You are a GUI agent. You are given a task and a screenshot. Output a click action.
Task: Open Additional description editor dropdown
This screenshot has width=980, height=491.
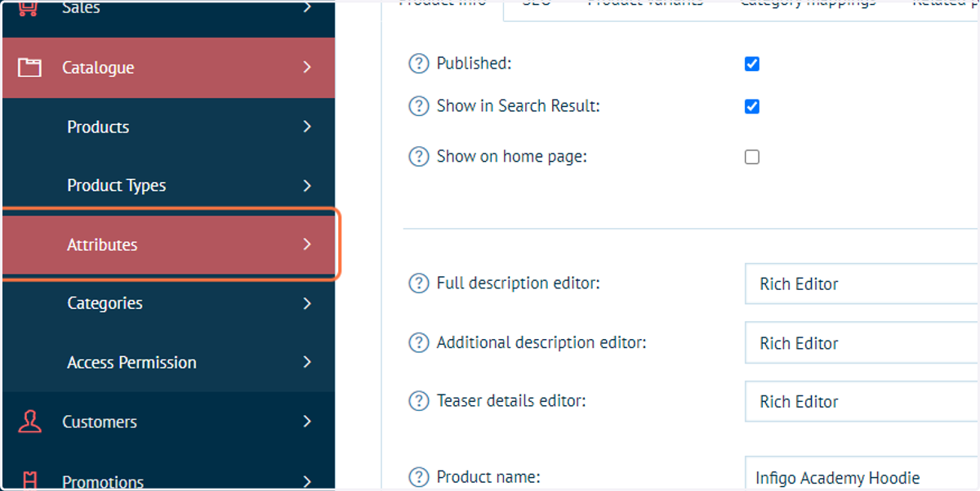pyautogui.click(x=862, y=343)
